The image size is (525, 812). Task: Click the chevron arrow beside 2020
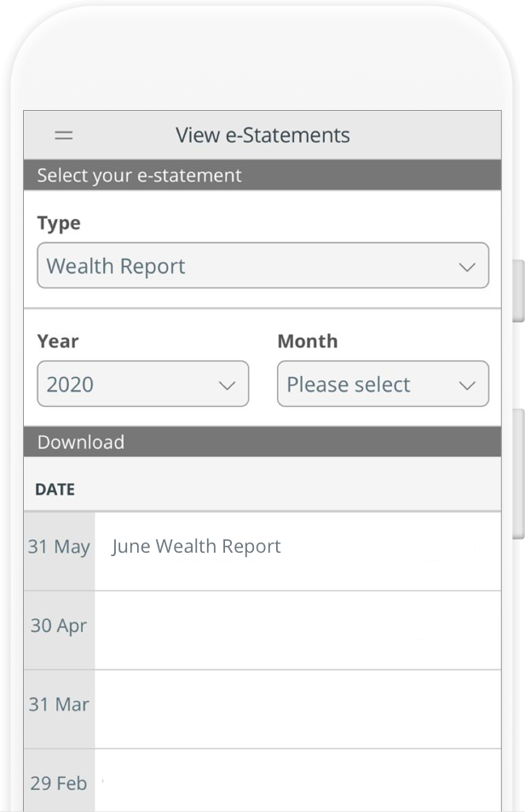tap(227, 386)
